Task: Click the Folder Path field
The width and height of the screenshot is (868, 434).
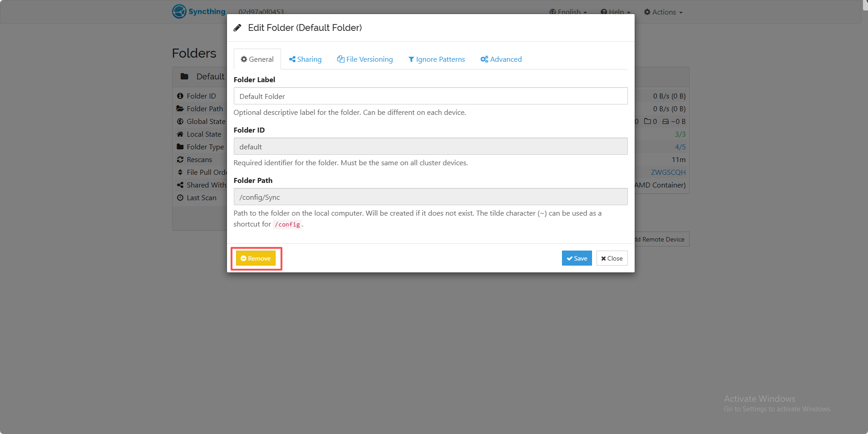Action: 430,197
